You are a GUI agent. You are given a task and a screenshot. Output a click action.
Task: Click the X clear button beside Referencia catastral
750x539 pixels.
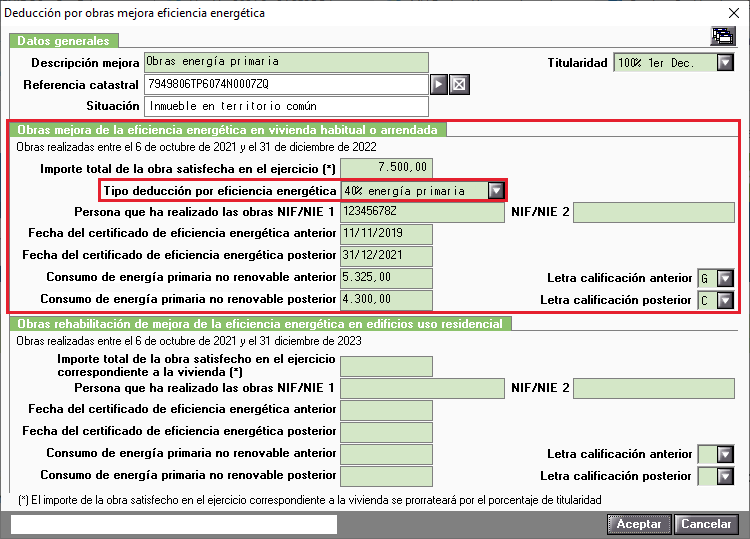[459, 85]
